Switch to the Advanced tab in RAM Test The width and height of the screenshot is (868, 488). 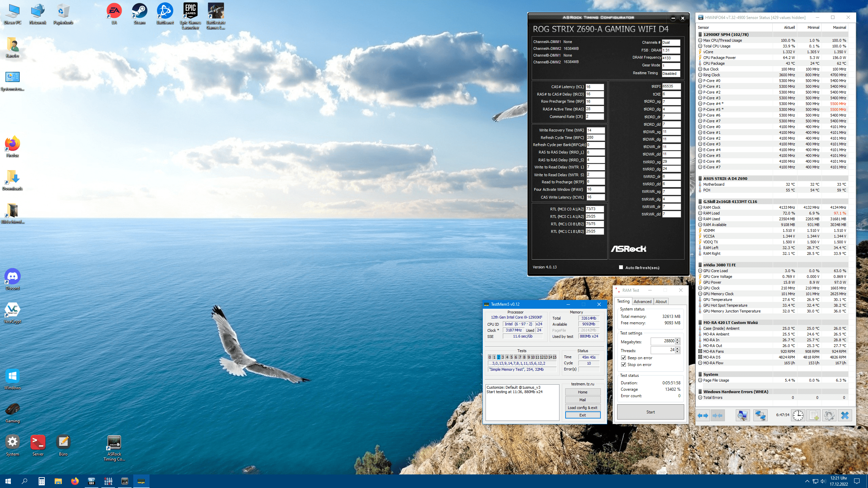[643, 301]
